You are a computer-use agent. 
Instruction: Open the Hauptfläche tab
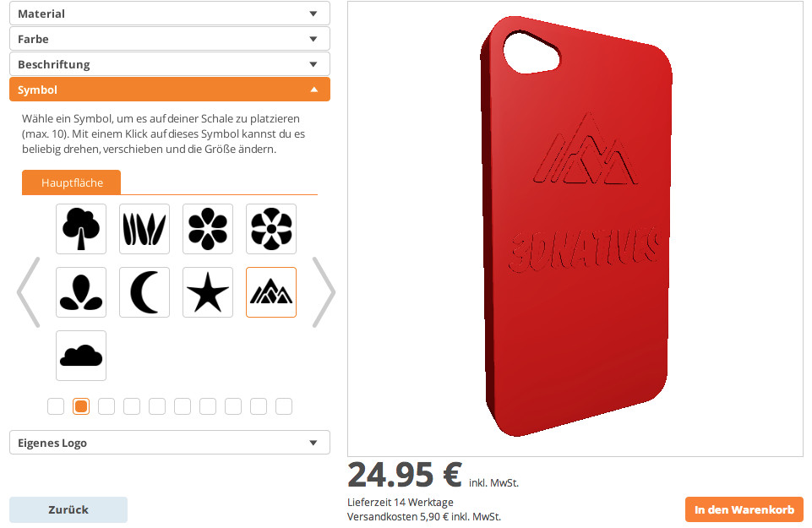tap(72, 182)
